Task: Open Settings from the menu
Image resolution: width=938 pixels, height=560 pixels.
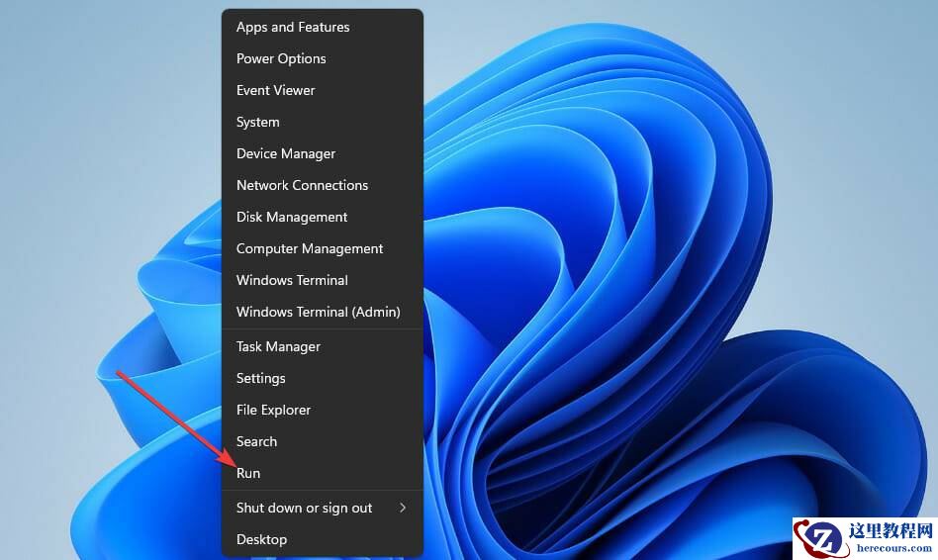Action: pos(323,379)
